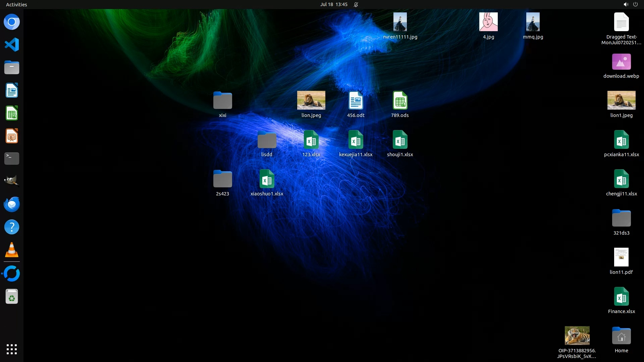Launch LibreOffice Calc from dock
Screen dimensions: 644x362
coord(12,113)
